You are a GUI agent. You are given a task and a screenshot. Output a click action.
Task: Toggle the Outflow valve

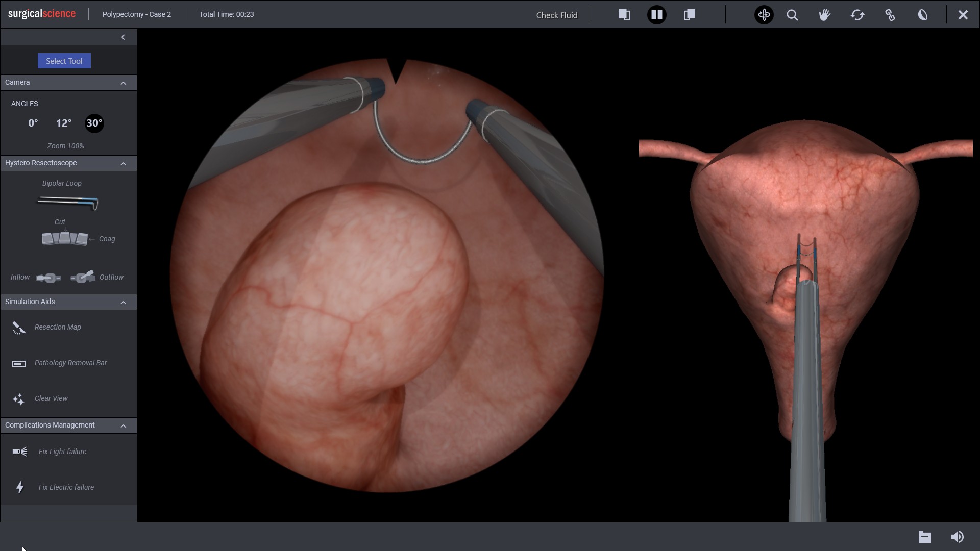[x=83, y=277]
